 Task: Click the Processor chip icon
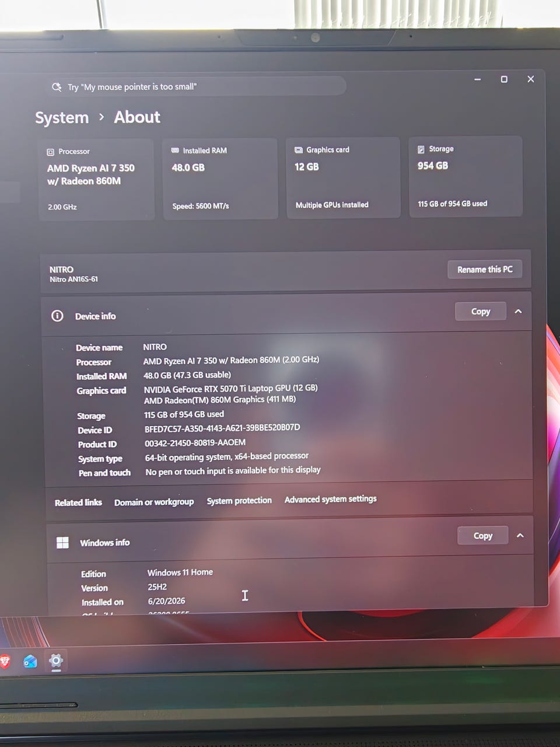click(x=51, y=152)
